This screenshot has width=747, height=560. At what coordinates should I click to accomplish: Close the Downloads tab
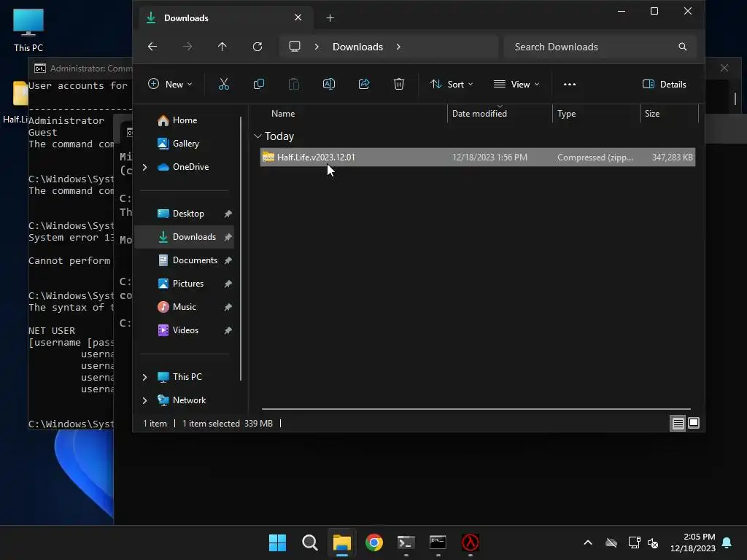pyautogui.click(x=298, y=17)
